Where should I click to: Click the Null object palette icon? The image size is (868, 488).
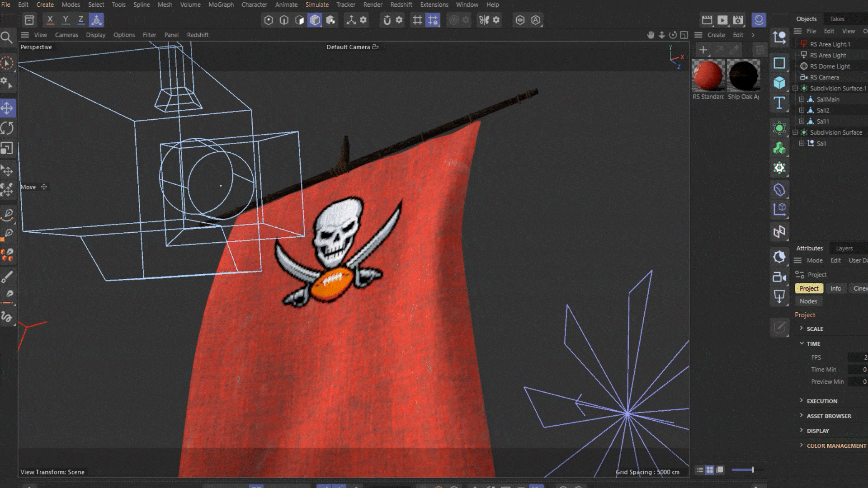coord(779,38)
